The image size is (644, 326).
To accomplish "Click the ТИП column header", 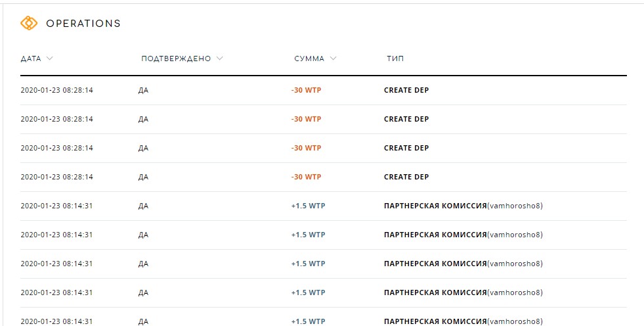I will [395, 58].
